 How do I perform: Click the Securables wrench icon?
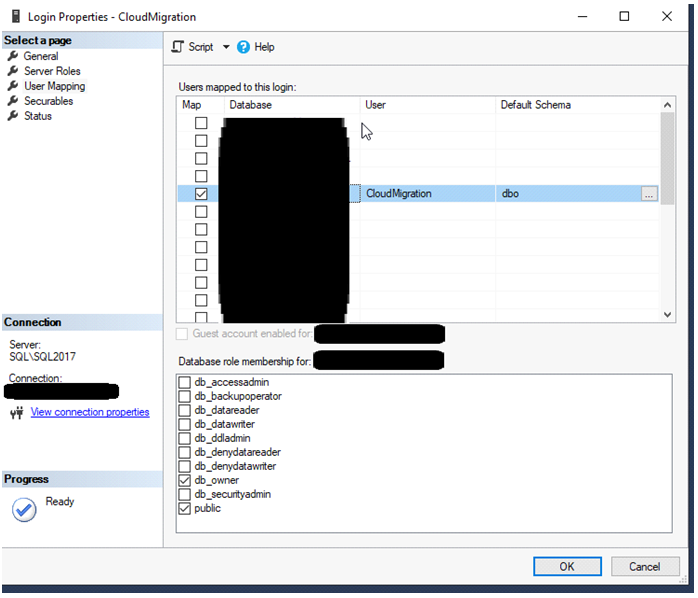click(x=13, y=101)
